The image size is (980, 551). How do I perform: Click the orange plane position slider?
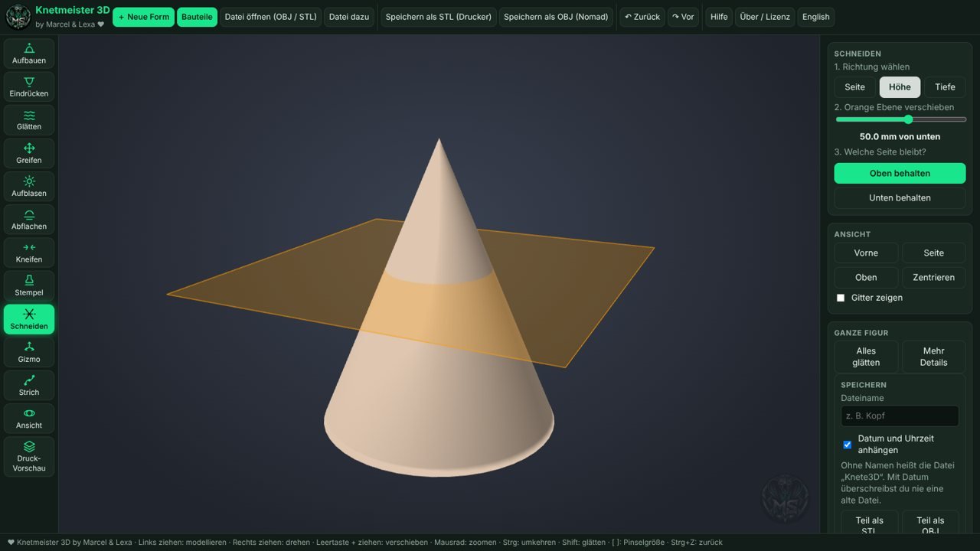900,119
